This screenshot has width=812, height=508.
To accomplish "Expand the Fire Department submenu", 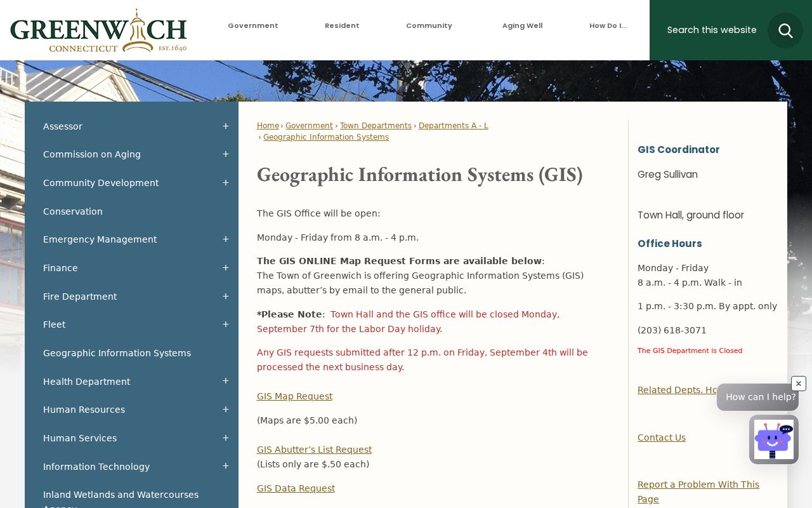I will pos(225,297).
